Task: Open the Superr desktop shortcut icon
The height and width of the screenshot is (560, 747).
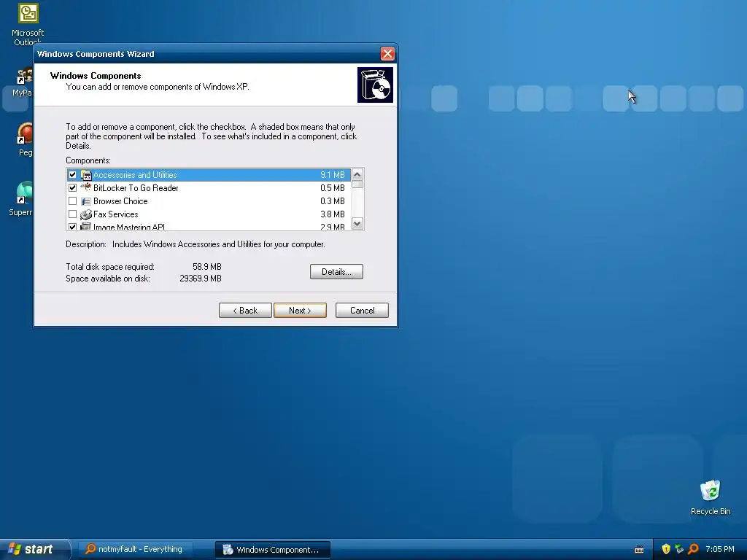Action: 24,192
